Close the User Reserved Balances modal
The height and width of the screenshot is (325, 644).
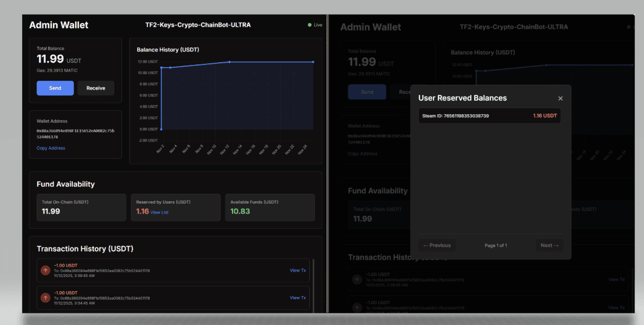click(560, 98)
